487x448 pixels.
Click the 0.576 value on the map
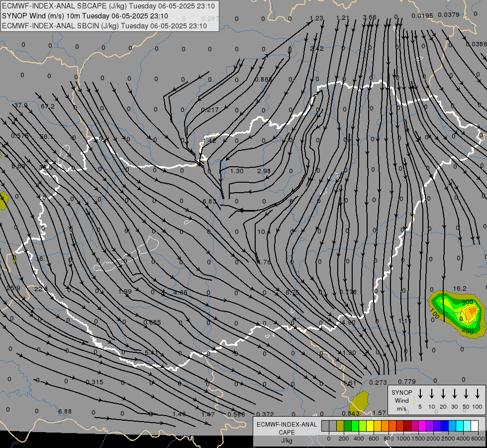[x=20, y=136]
